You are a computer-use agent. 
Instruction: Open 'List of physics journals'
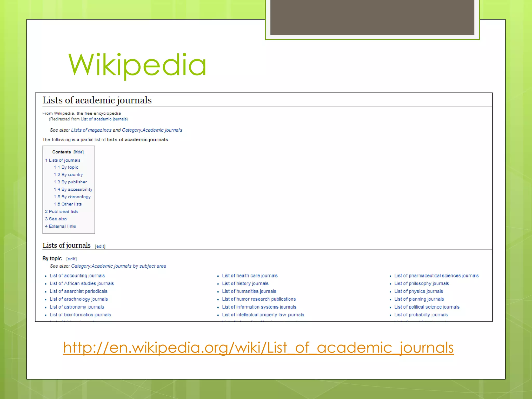coord(419,291)
